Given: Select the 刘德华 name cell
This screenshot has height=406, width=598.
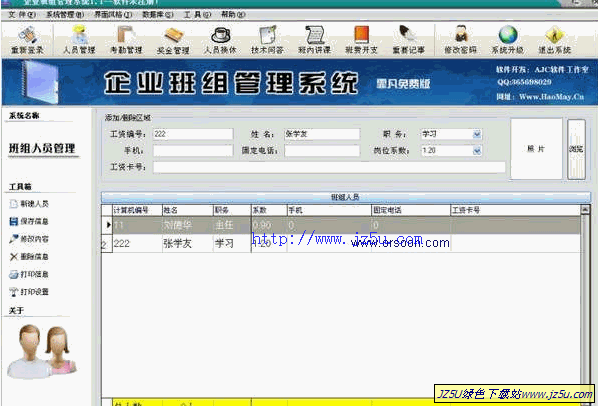Looking at the screenshot, I should click(x=188, y=225).
